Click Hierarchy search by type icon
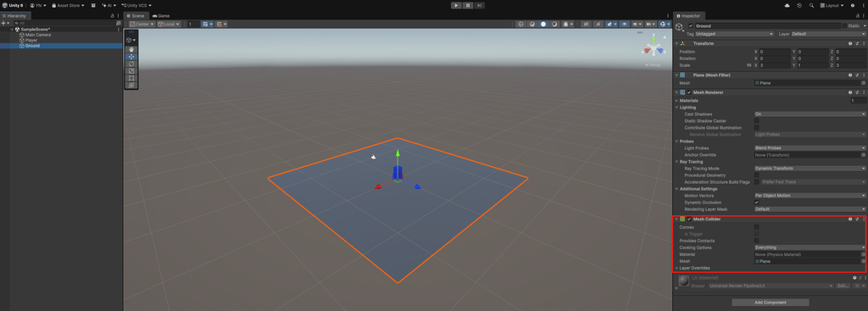868x311 pixels. click(119, 23)
